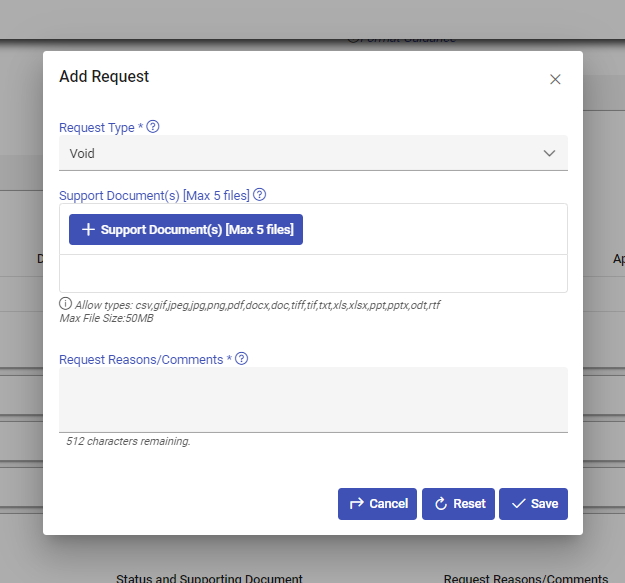The image size is (625, 583).
Task: Expand the Request Type chevron arrow
Action: click(x=549, y=154)
